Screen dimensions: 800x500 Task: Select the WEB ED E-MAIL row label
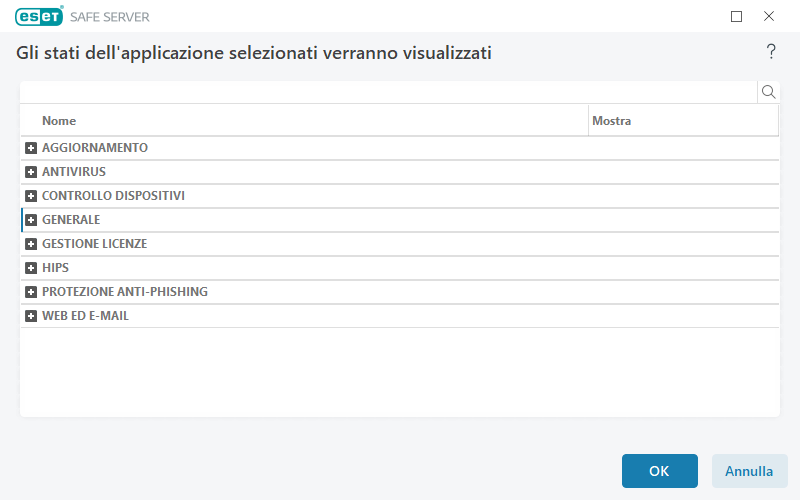point(85,316)
